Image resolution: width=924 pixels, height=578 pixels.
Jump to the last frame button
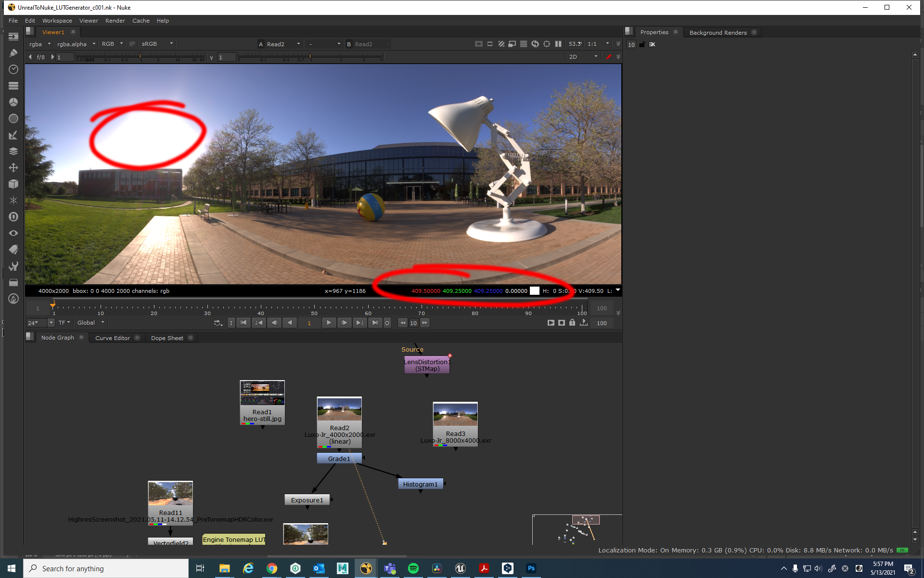[x=375, y=323]
